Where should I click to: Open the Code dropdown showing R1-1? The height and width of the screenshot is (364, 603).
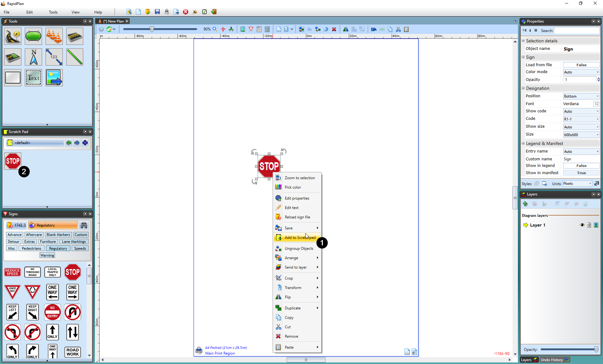click(581, 119)
